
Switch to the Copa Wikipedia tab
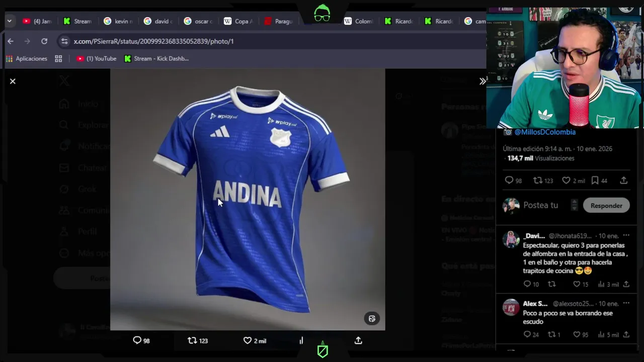[x=238, y=21]
